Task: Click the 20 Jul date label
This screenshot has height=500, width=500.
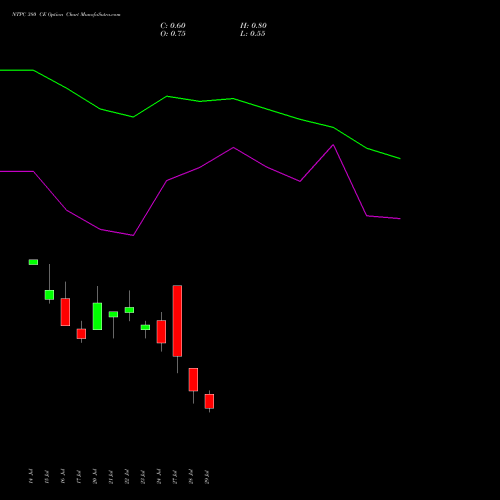Action: (x=95, y=476)
